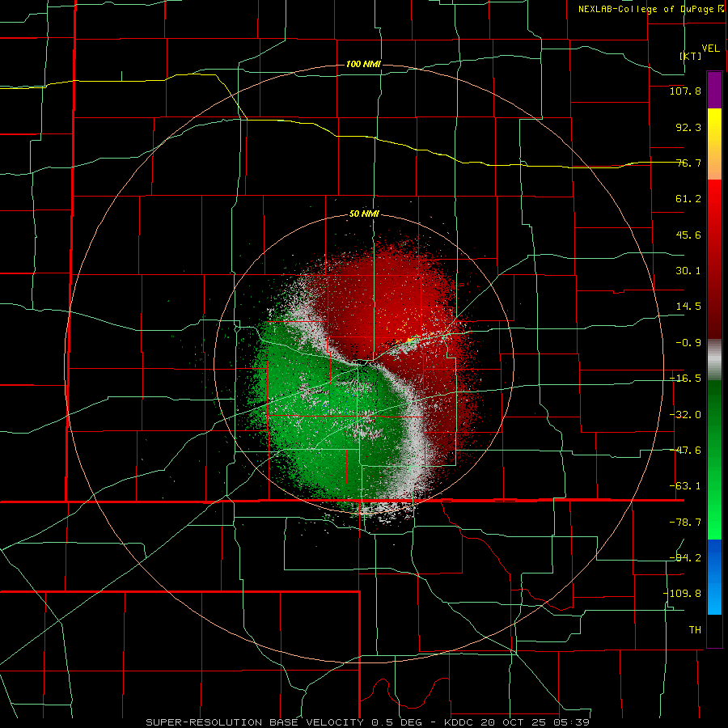Click the 61.2 velocity scale value
This screenshot has height=728, width=728.
click(x=688, y=199)
